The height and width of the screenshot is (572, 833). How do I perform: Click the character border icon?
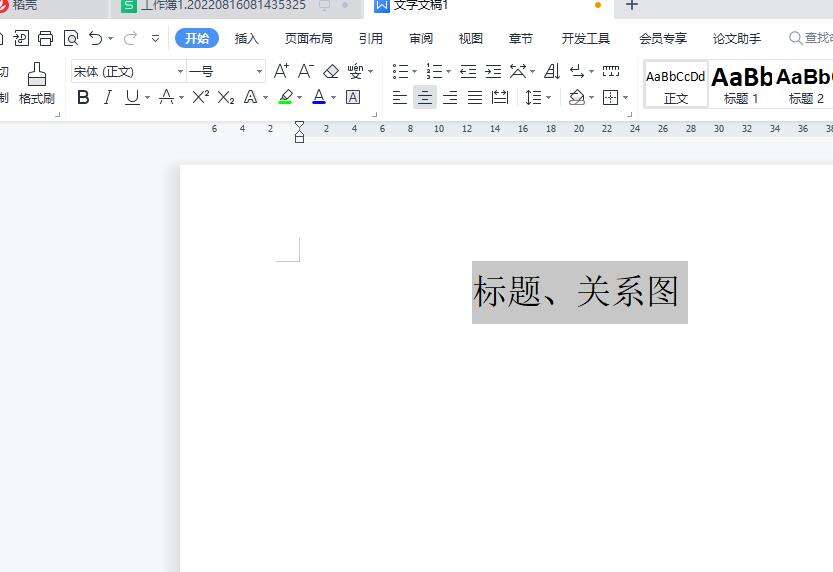353,97
